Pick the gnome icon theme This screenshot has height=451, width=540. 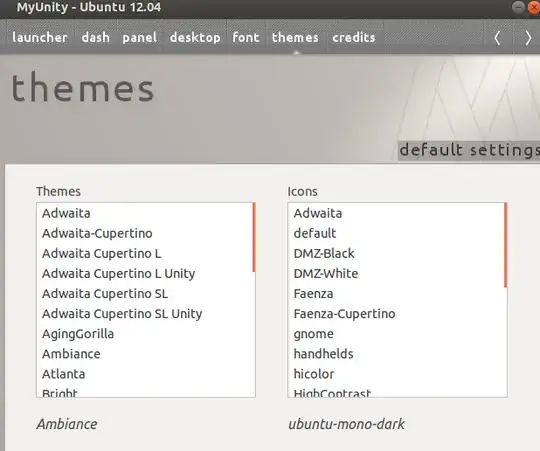pos(396,334)
